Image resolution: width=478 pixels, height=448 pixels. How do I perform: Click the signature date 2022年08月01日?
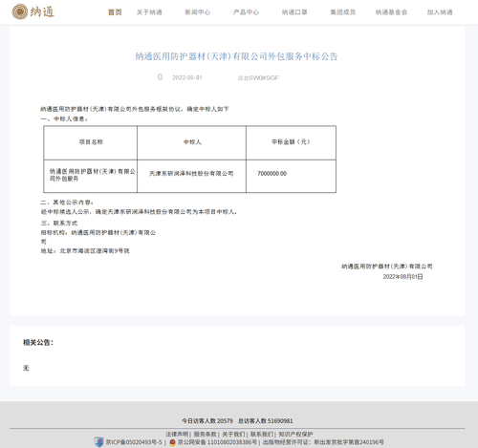(x=402, y=277)
